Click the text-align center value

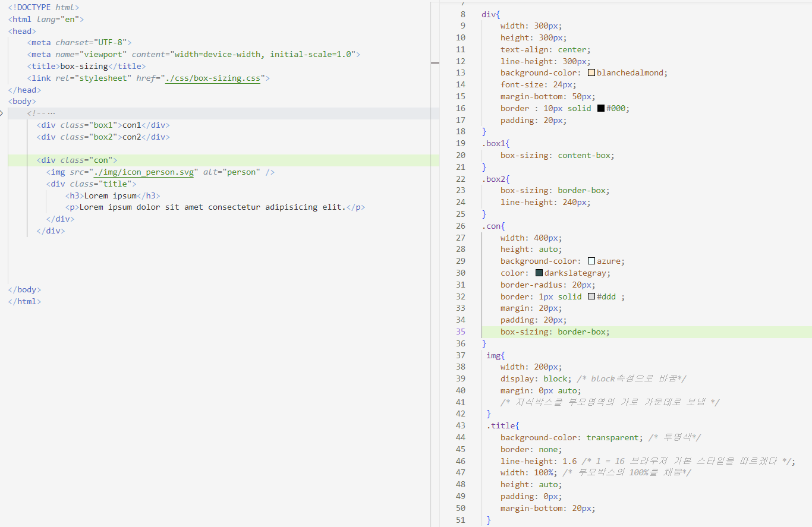point(572,50)
